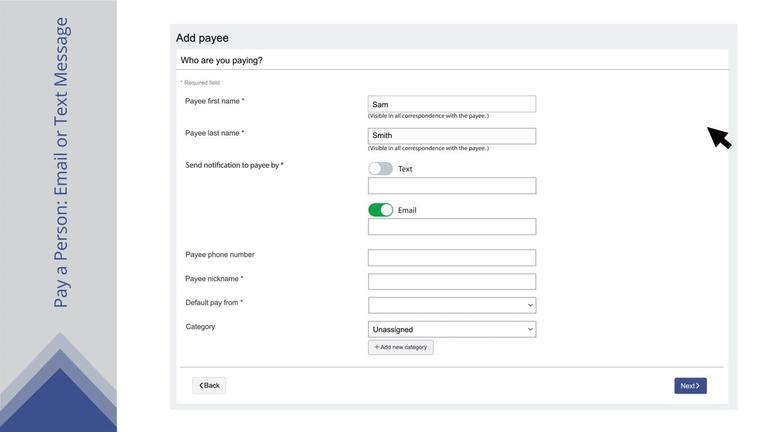The image size is (768, 432).
Task: Click the Who are you paying? heading
Action: point(221,60)
